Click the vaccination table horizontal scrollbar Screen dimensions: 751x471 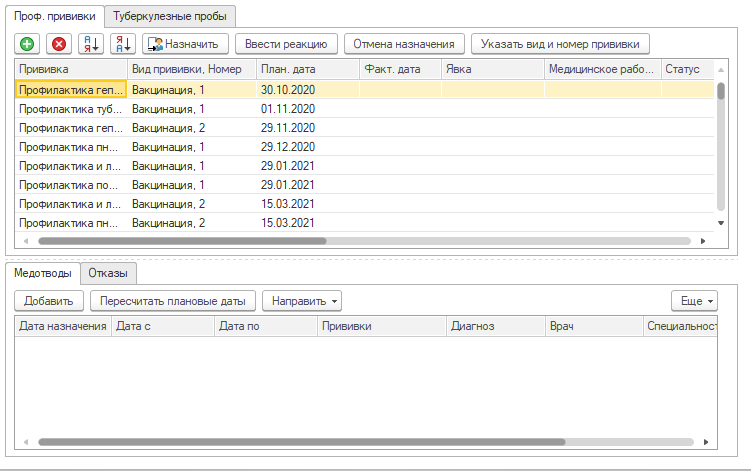coord(182,241)
